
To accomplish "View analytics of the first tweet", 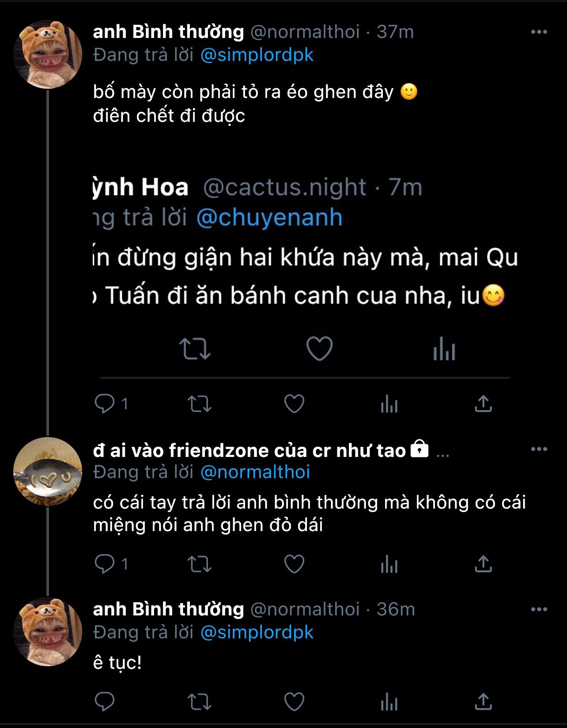I will [389, 404].
